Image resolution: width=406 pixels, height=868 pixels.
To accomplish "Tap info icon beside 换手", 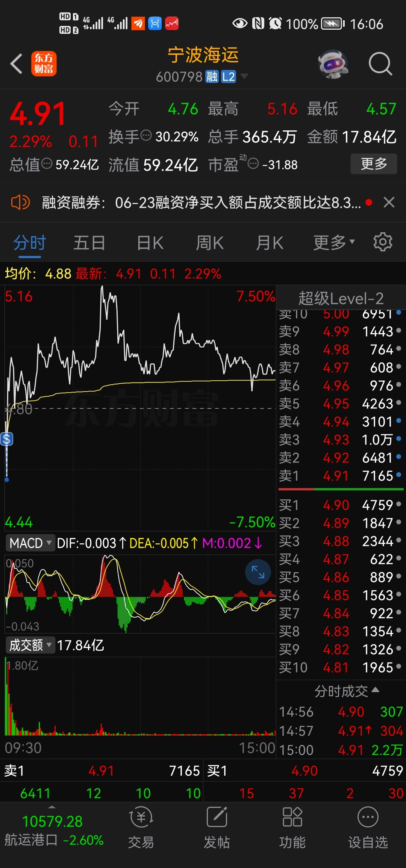I will [146, 135].
